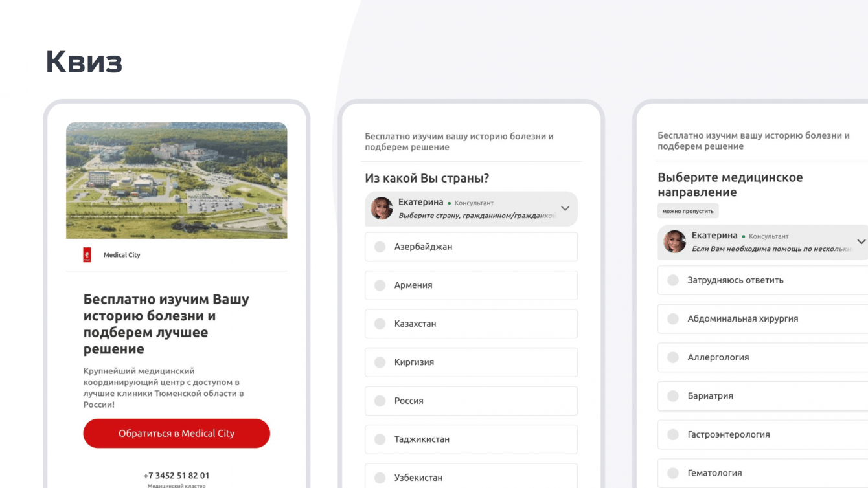Choose the Россия radio option

(x=471, y=401)
